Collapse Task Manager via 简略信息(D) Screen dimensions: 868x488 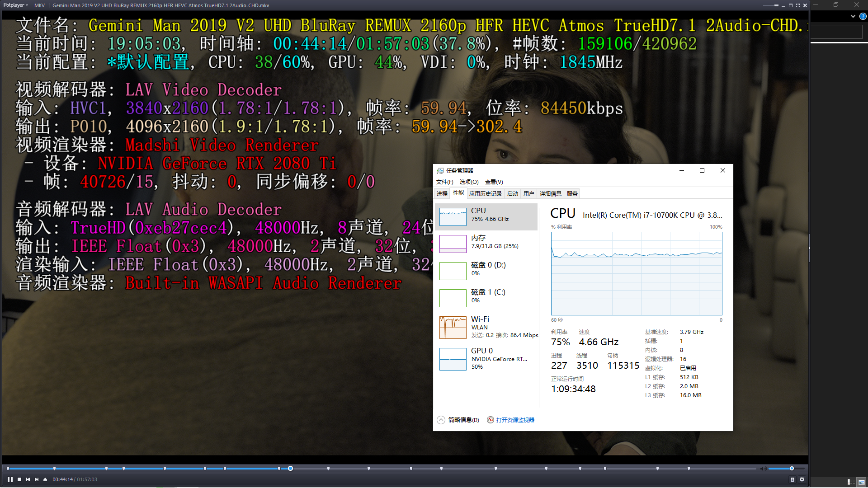[x=458, y=420]
